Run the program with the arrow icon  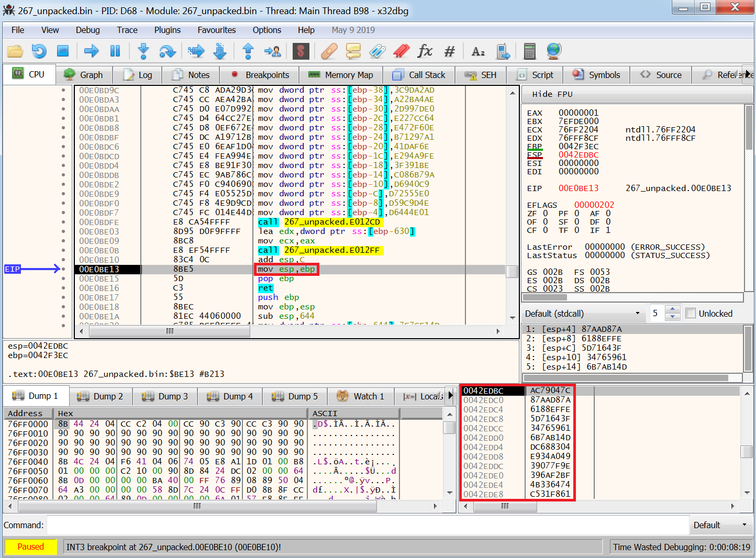coord(92,51)
